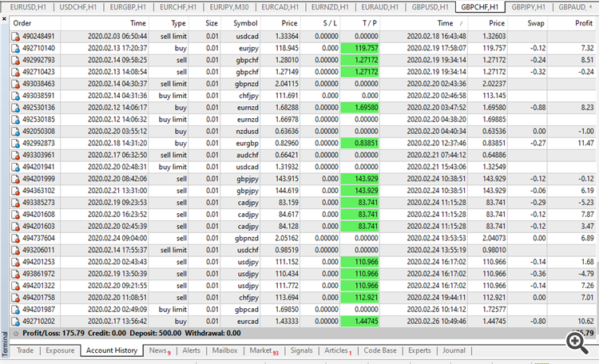Select the EURNZD,H1 chart tab
This screenshot has width=599, height=364.
pyautogui.click(x=330, y=7)
